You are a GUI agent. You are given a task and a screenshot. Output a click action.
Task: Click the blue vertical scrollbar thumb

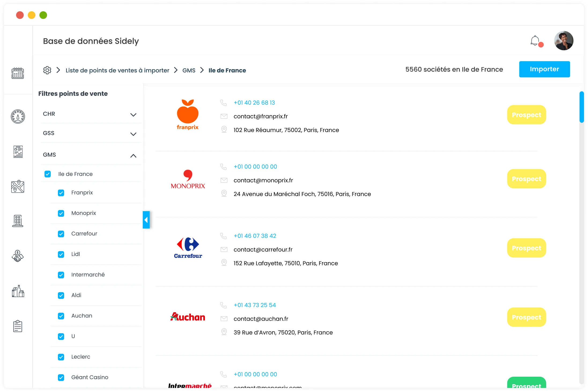click(581, 107)
